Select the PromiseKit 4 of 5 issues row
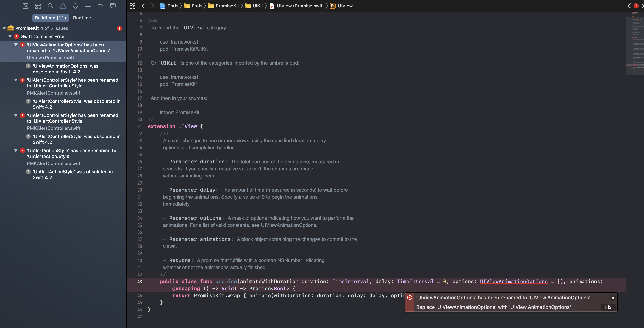 point(63,28)
